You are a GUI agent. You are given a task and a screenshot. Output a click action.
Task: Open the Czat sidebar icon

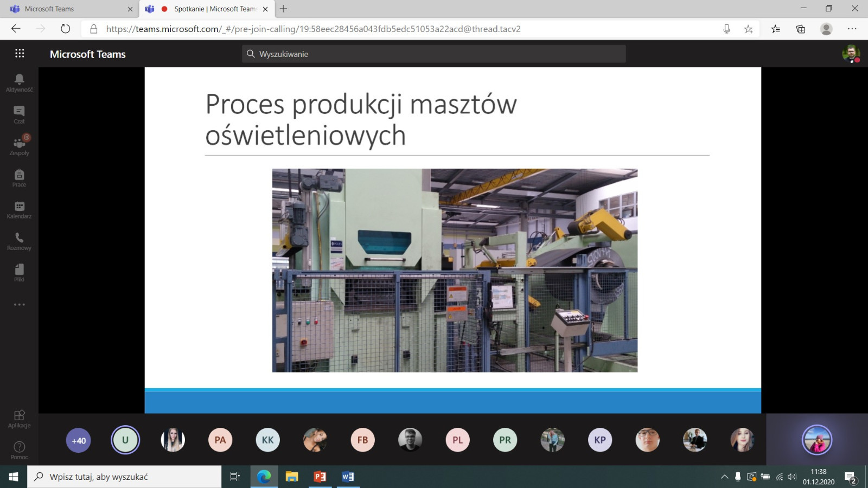(x=19, y=114)
